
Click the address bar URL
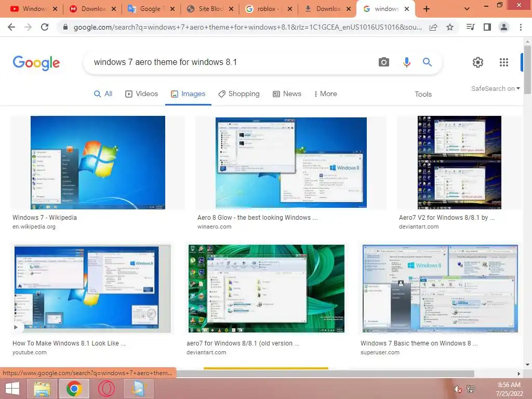[248, 27]
